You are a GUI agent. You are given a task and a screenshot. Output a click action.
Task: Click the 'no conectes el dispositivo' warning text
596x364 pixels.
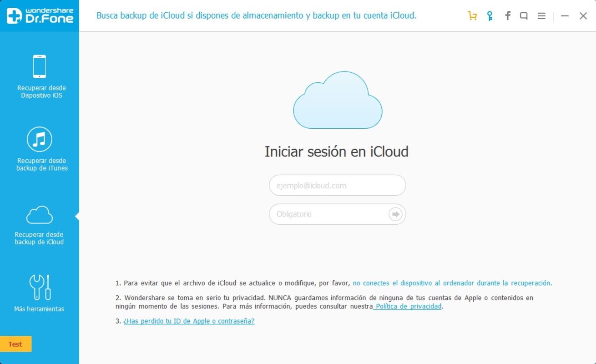click(x=452, y=283)
